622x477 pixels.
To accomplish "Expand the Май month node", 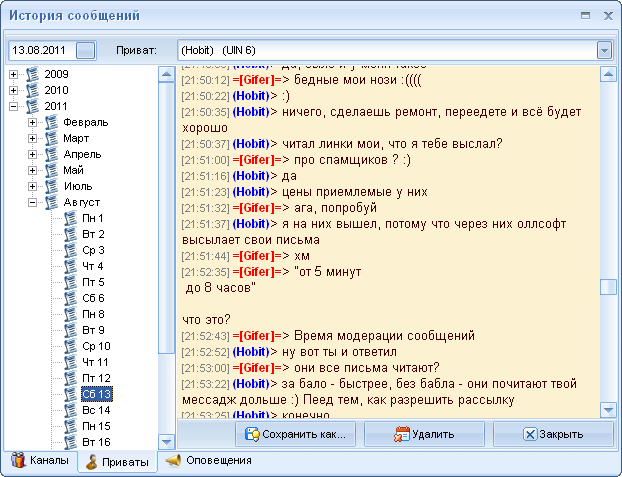I will (33, 170).
